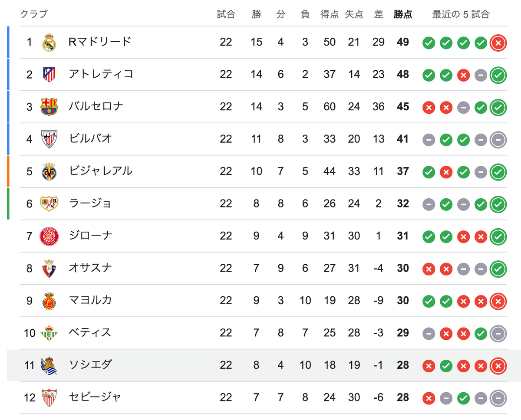Click the 勝点 column header

(x=403, y=14)
